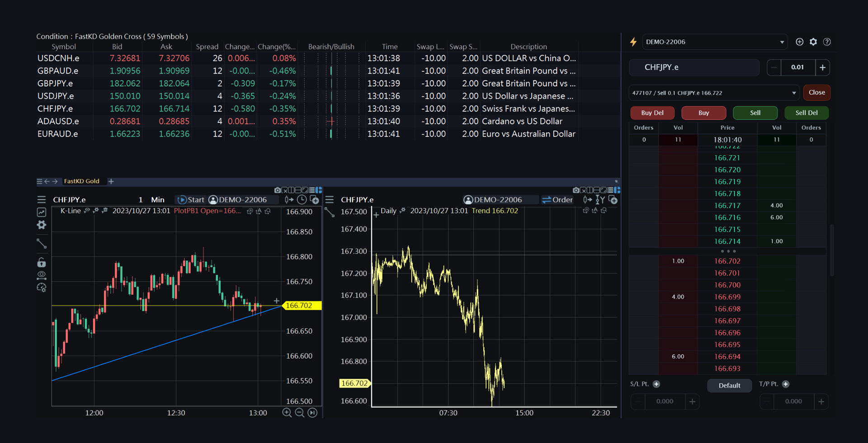Click the add account plus-circle icon
The width and height of the screenshot is (868, 443).
tap(799, 42)
